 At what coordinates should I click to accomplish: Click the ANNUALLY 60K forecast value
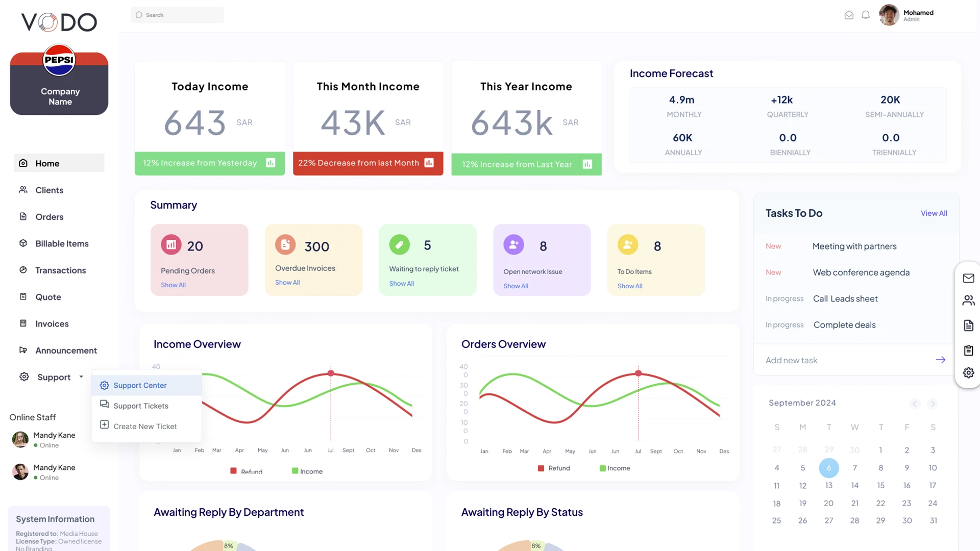[682, 138]
